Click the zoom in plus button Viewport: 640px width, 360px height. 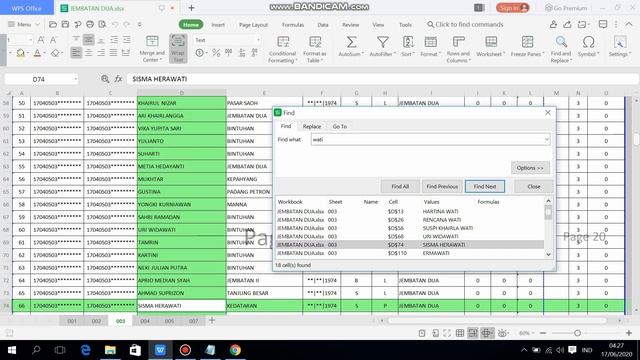629,333
